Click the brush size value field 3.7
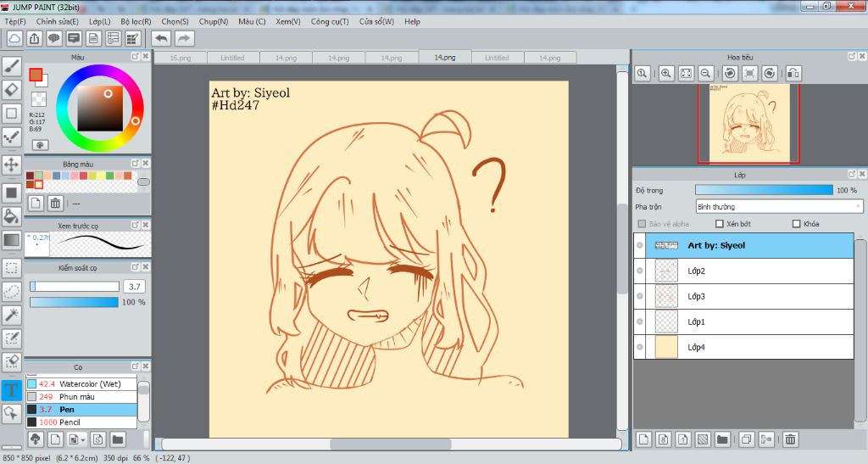The image size is (868, 464). pos(135,286)
